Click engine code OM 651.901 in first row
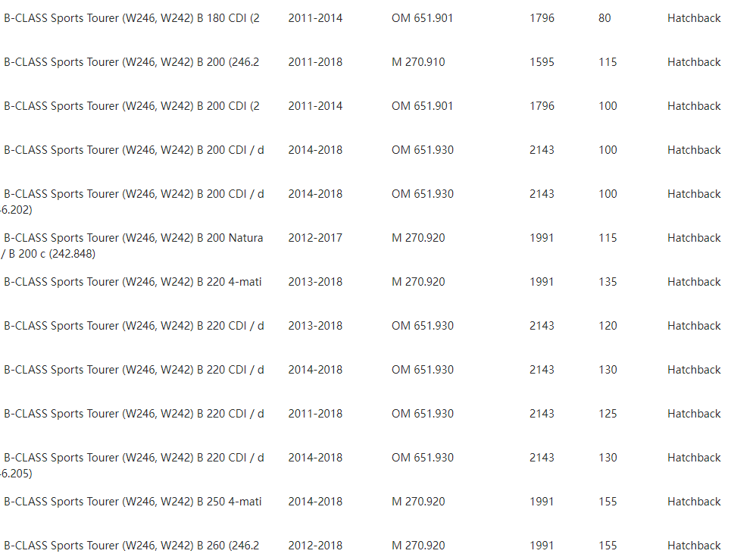731x560 pixels. (x=423, y=18)
